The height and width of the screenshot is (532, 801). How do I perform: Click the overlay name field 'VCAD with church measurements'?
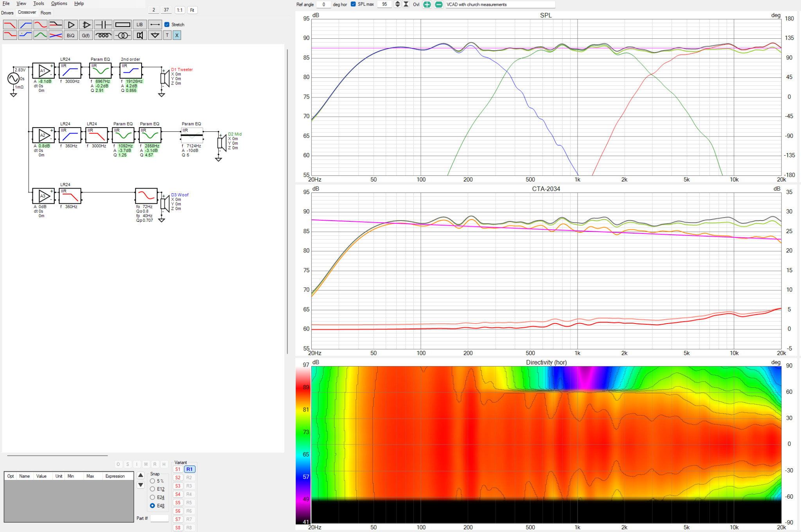point(500,4)
